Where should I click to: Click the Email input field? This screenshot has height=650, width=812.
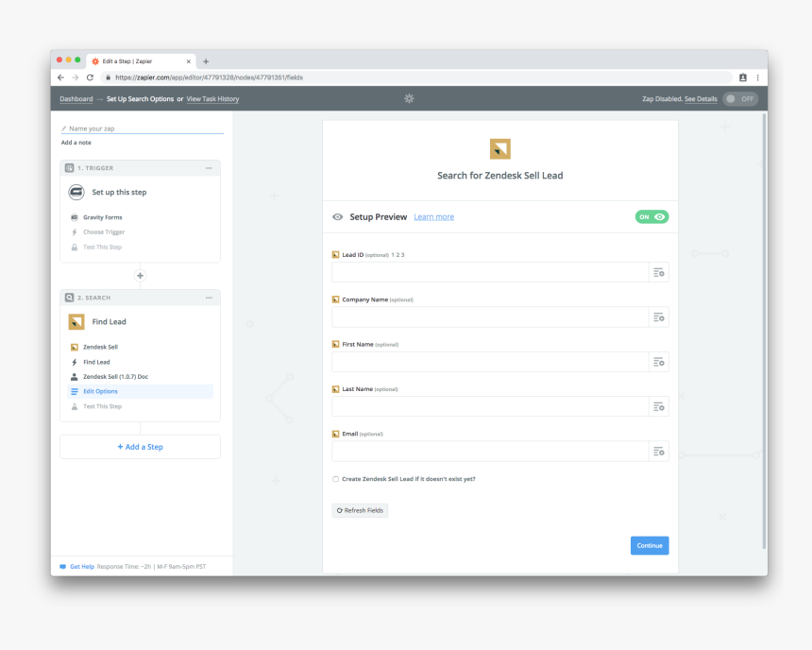pos(490,452)
